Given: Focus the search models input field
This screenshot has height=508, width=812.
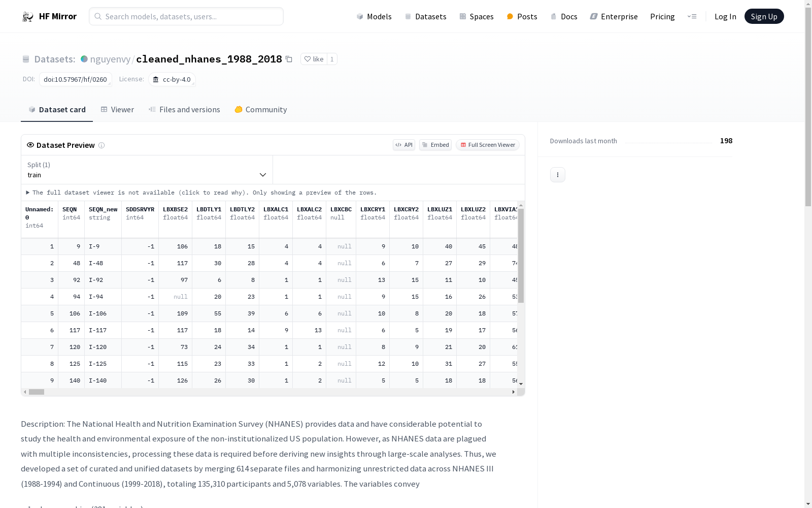Looking at the screenshot, I should [186, 16].
